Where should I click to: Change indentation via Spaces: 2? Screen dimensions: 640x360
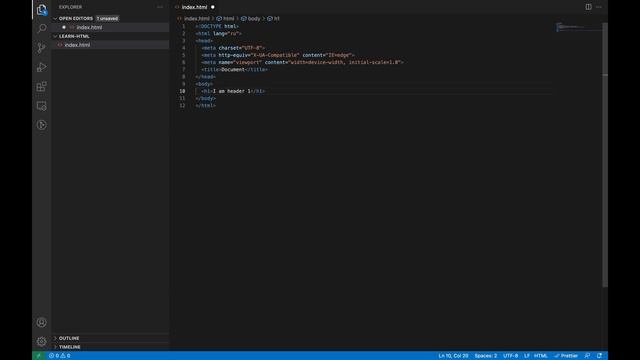pos(486,356)
